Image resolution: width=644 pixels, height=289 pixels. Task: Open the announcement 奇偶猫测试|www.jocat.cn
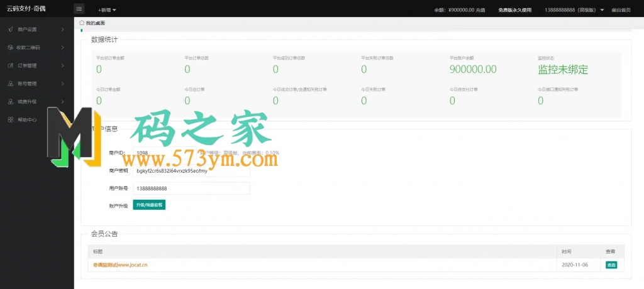click(x=120, y=264)
